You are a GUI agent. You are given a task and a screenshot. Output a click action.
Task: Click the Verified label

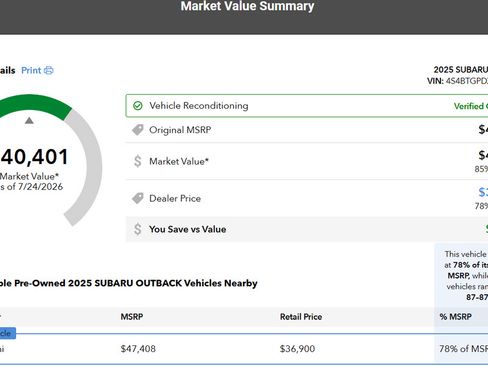click(x=470, y=106)
